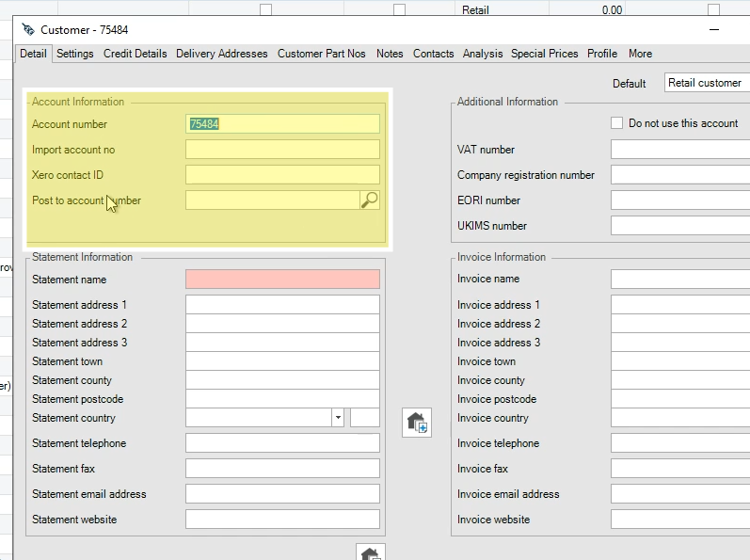Open the Analysis tab
The image size is (750, 560).
pyautogui.click(x=483, y=54)
